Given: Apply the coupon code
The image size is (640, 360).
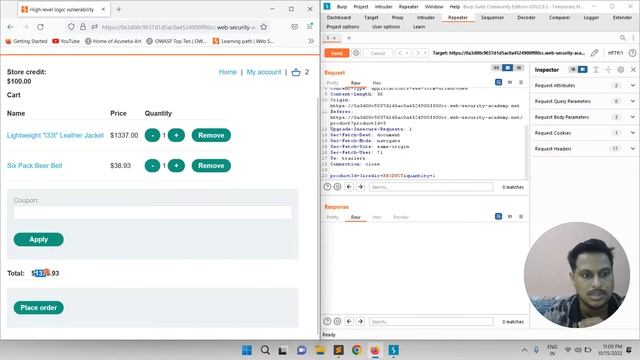Looking at the screenshot, I should pyautogui.click(x=38, y=240).
